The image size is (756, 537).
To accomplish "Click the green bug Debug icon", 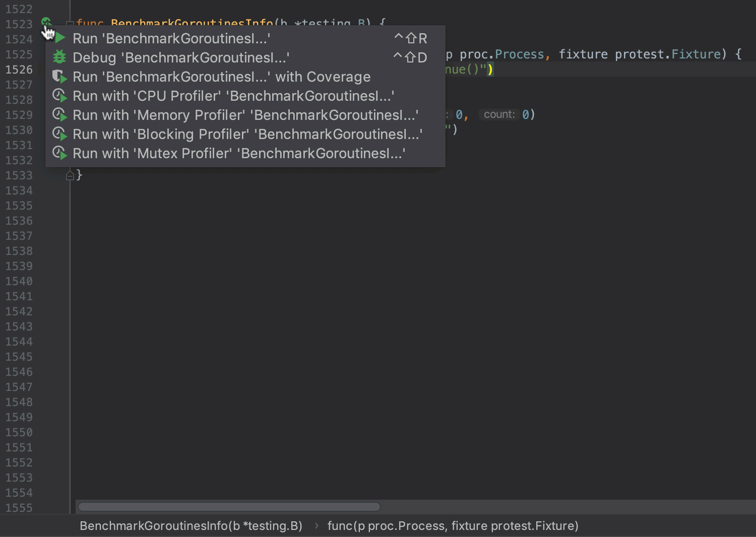I will (x=59, y=57).
